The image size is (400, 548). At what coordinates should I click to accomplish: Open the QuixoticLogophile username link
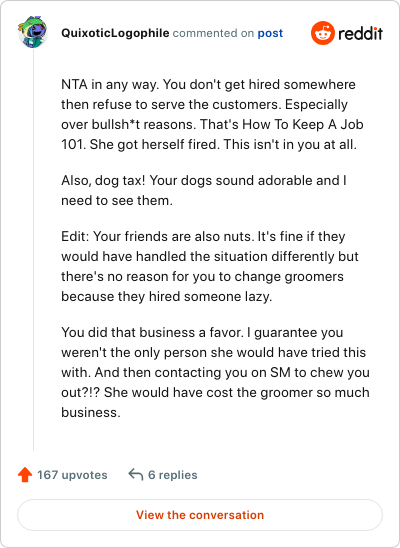click(115, 33)
